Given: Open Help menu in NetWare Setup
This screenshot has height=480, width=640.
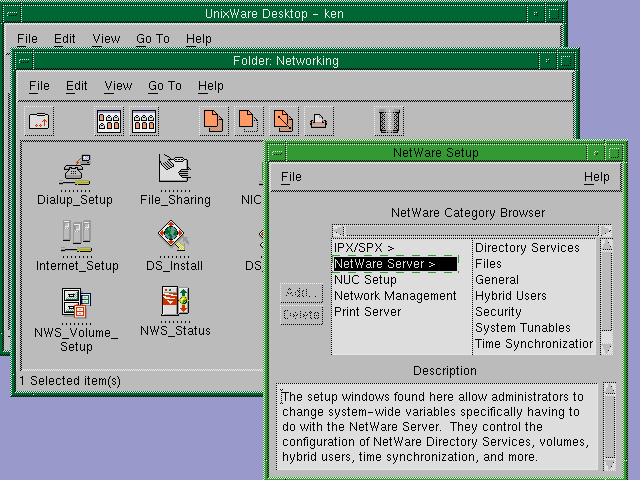Looking at the screenshot, I should 596,177.
